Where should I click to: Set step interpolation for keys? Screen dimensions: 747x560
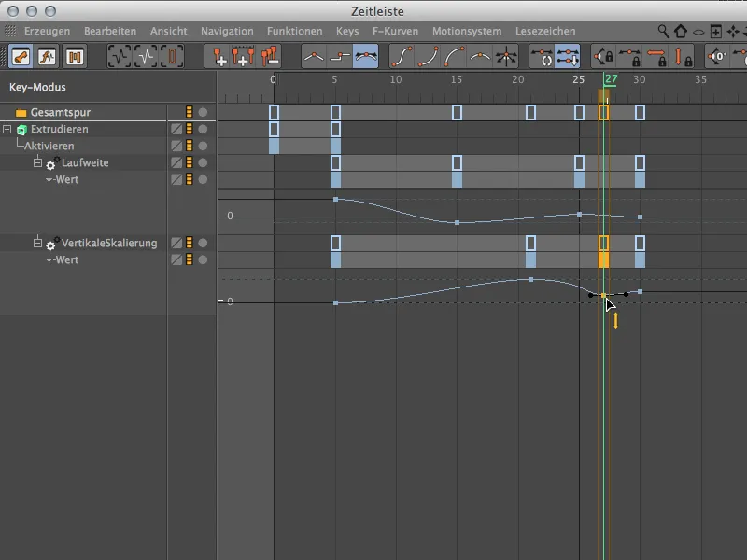point(340,57)
